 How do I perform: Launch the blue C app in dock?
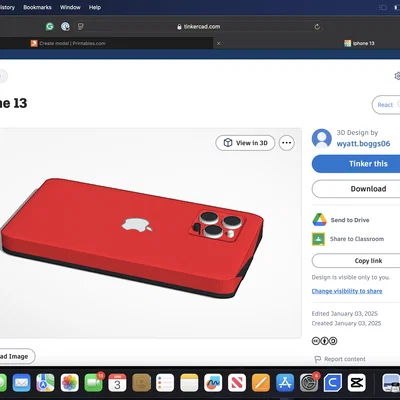coord(333,382)
